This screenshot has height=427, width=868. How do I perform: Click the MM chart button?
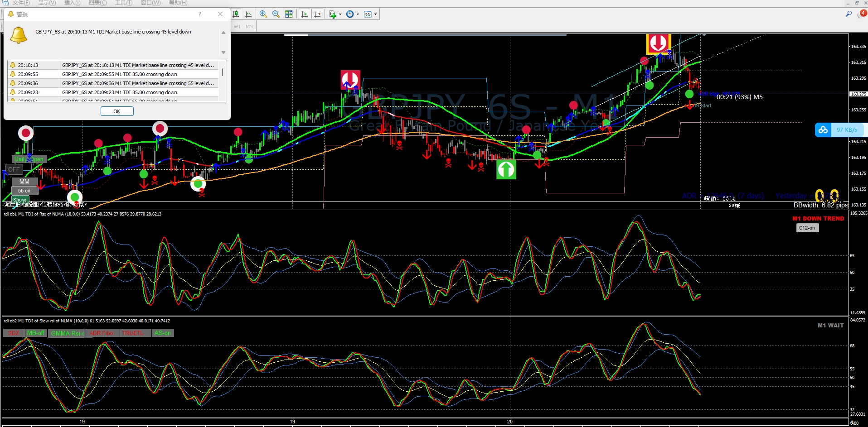click(x=24, y=182)
